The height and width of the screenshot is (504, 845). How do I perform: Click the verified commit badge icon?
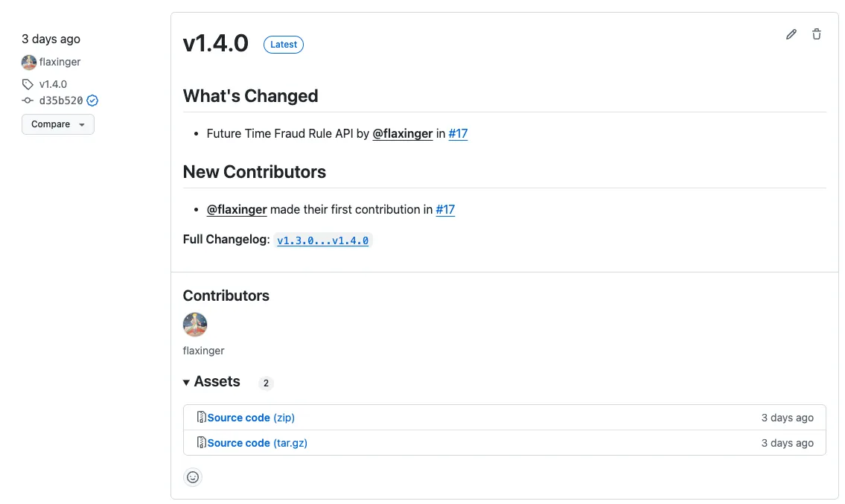coord(92,101)
